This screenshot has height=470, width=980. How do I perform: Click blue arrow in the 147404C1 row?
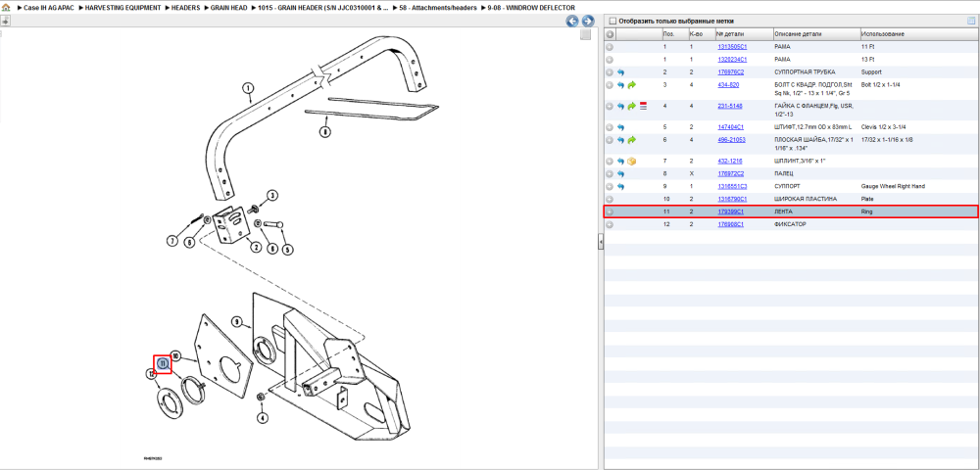620,127
